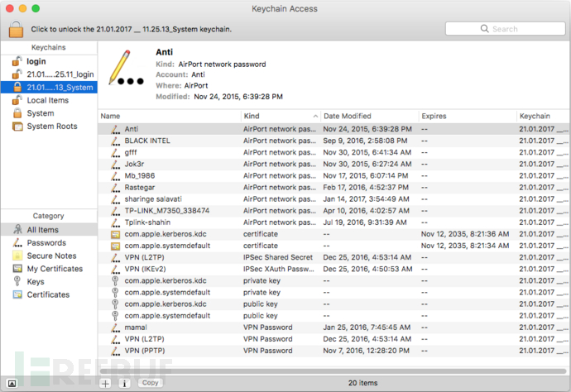Select the VPN (L2TP) VPN Password row
This screenshot has height=392, width=571.
pyautogui.click(x=333, y=339)
